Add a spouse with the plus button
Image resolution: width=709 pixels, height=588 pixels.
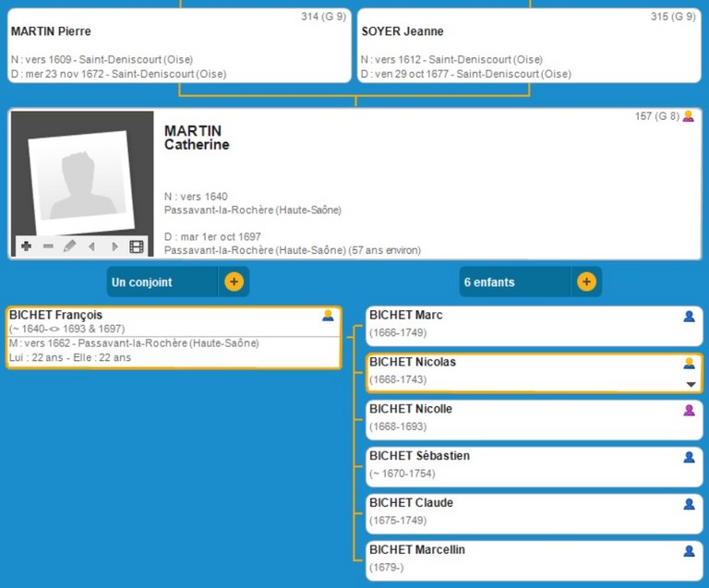click(234, 282)
